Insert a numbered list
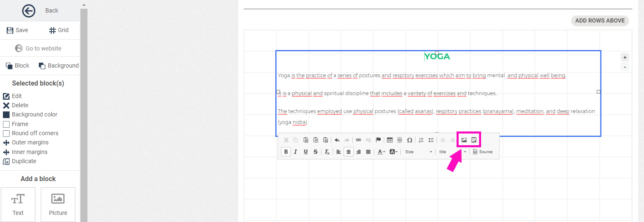This screenshot has width=644, height=222. pyautogui.click(x=421, y=140)
